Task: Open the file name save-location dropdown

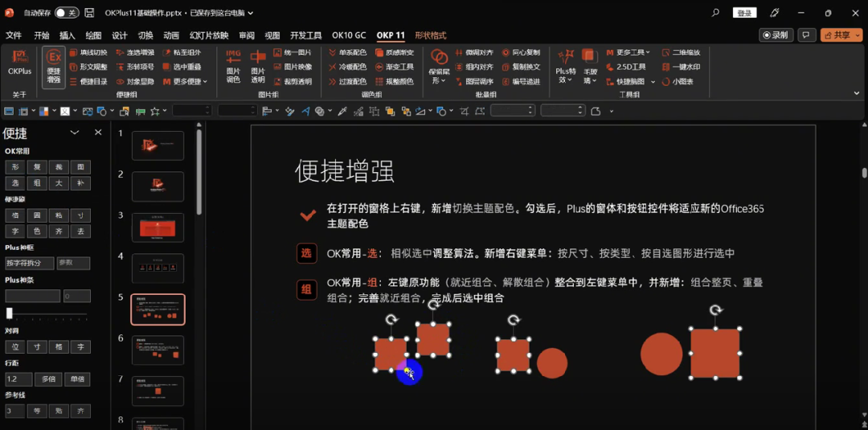Action: click(251, 13)
